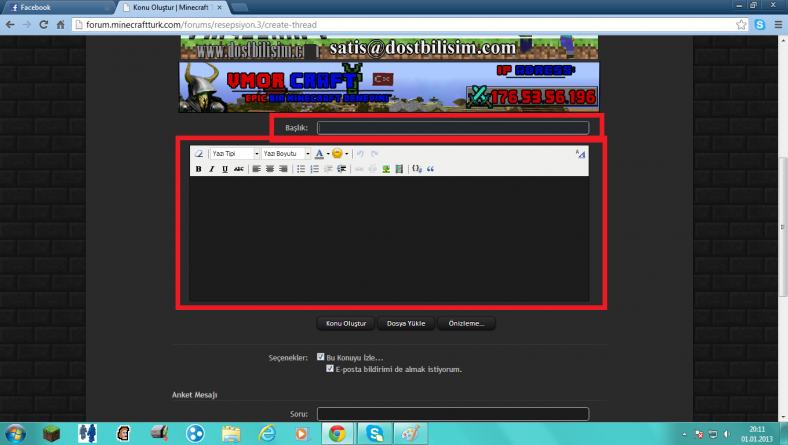Click the page vertical scrollbar
Screen dimensions: 788x445
click(783, 227)
